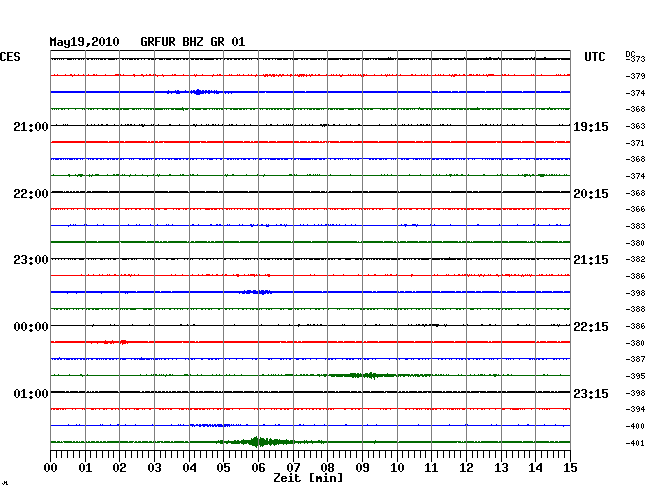Screen dimensions: 650x494
Task: Click the DC offset value -366
Action: pos(635,209)
